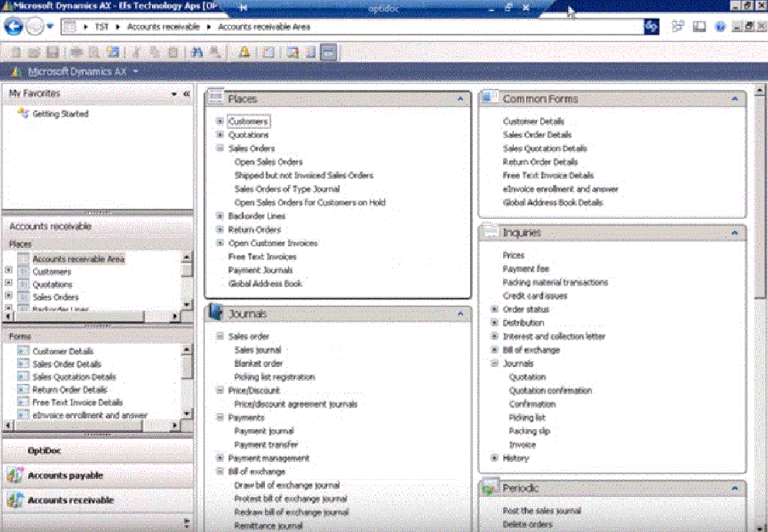Viewport: 768px width, 532px height.
Task: Expand Payment management under Journals
Action: pyautogui.click(x=220, y=458)
